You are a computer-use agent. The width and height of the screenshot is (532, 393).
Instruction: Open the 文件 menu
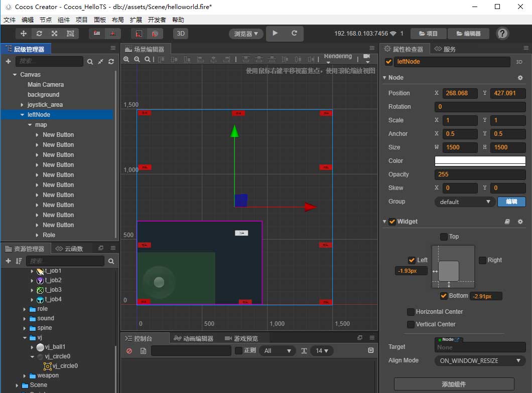[10, 20]
